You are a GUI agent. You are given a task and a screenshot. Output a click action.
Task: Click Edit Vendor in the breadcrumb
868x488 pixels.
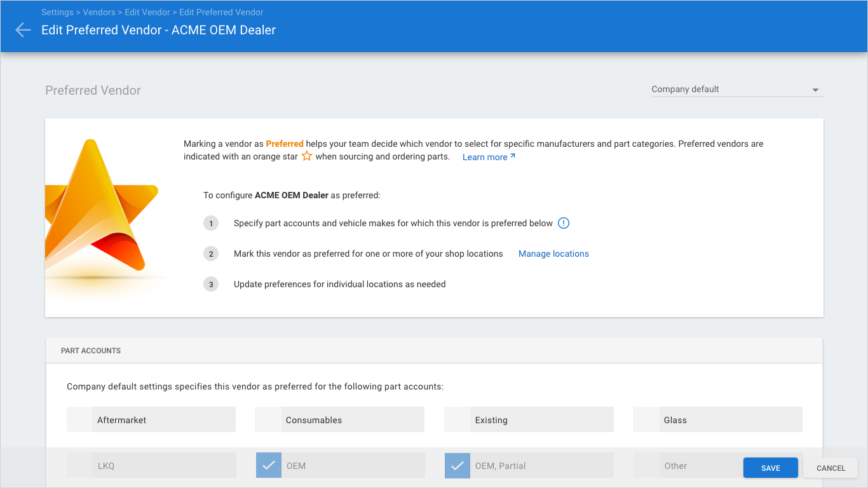147,12
